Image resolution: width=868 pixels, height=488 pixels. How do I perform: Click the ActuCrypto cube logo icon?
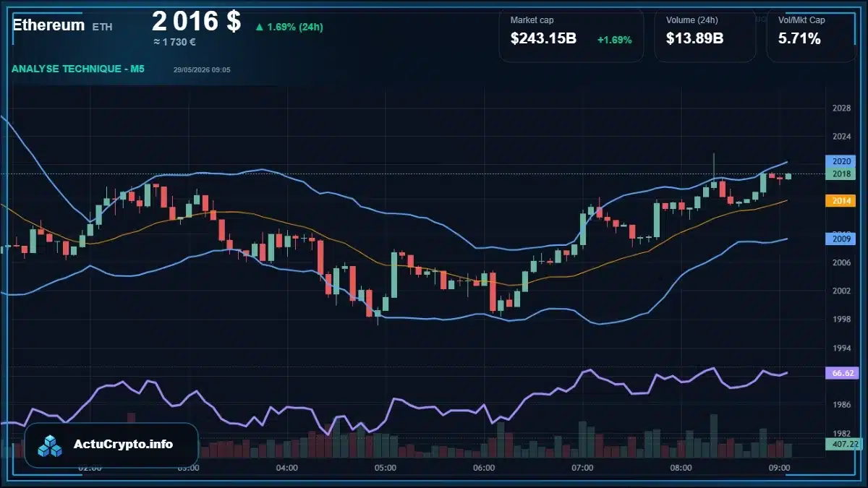pos(50,445)
